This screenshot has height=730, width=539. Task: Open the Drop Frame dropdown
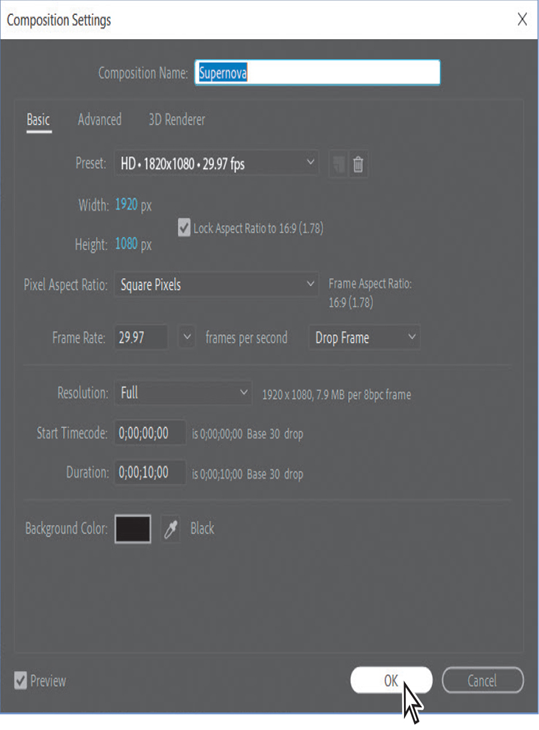(x=364, y=338)
